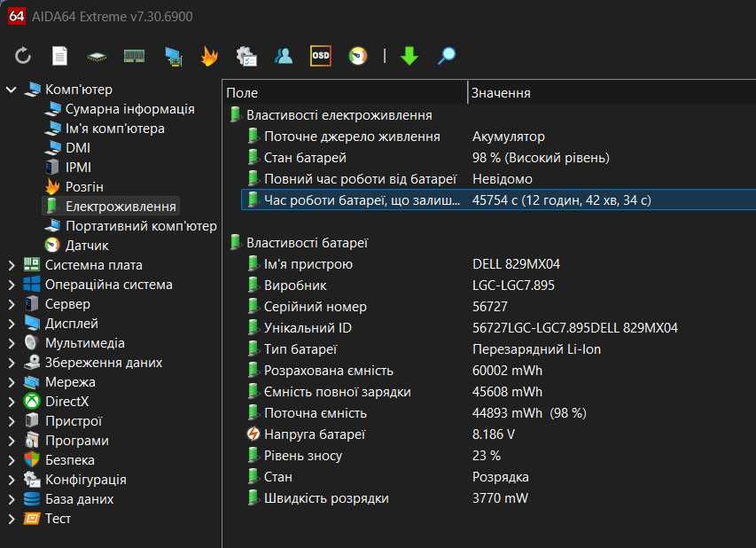
Task: Expand the Сервер tree node
Action: tap(12, 304)
